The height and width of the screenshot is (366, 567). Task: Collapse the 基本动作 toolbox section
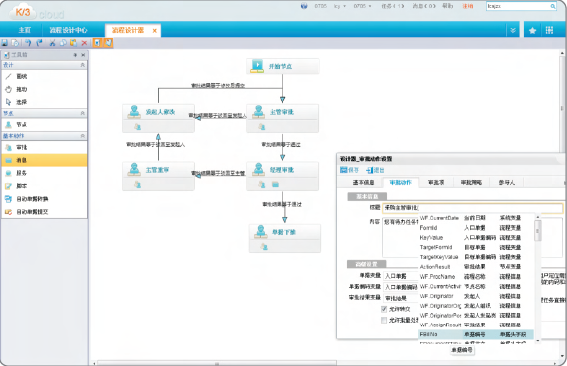[x=83, y=136]
